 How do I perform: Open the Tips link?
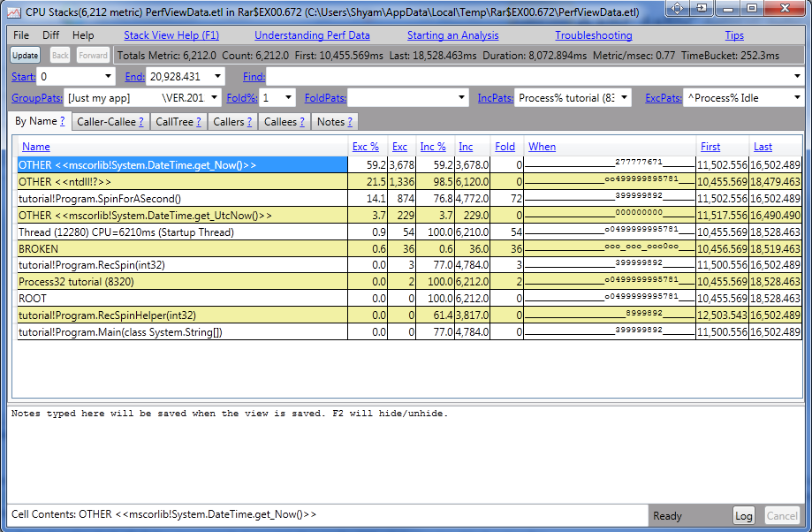(x=733, y=35)
